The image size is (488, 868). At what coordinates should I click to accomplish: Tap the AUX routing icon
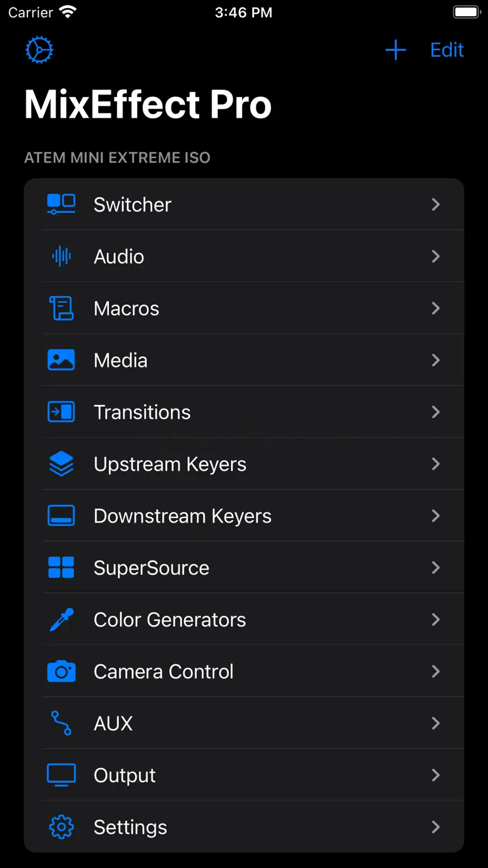coord(61,723)
